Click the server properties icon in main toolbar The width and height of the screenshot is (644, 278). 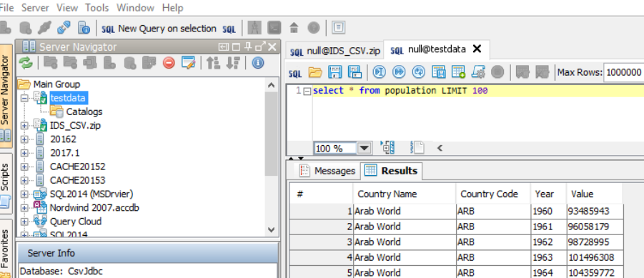pos(84,28)
